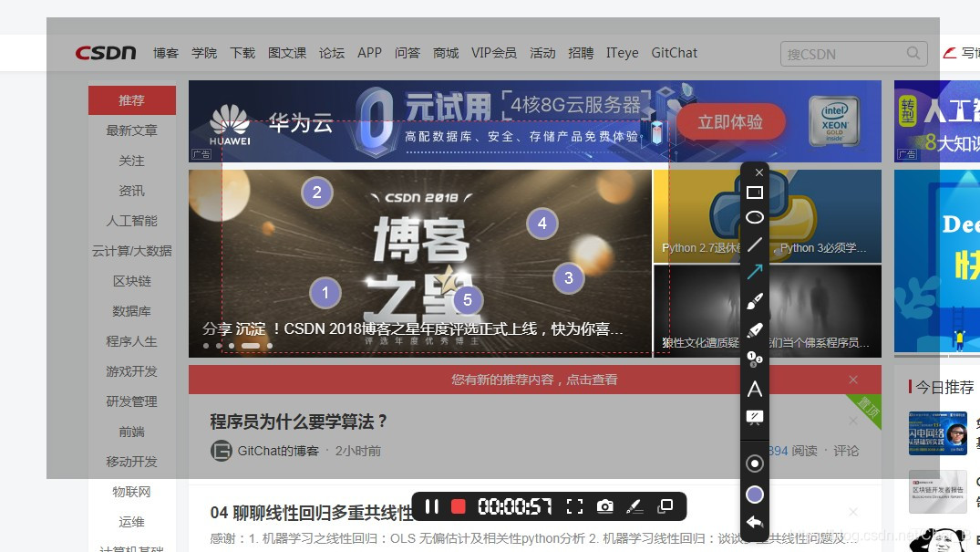The width and height of the screenshot is (980, 552).
Task: Open the CSDN logo home link
Action: coord(106,53)
